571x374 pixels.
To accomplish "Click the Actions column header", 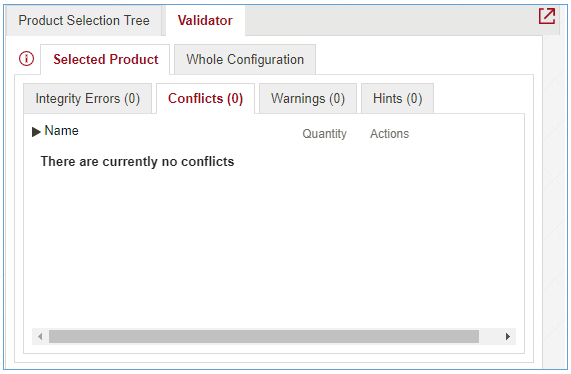I will click(x=389, y=134).
